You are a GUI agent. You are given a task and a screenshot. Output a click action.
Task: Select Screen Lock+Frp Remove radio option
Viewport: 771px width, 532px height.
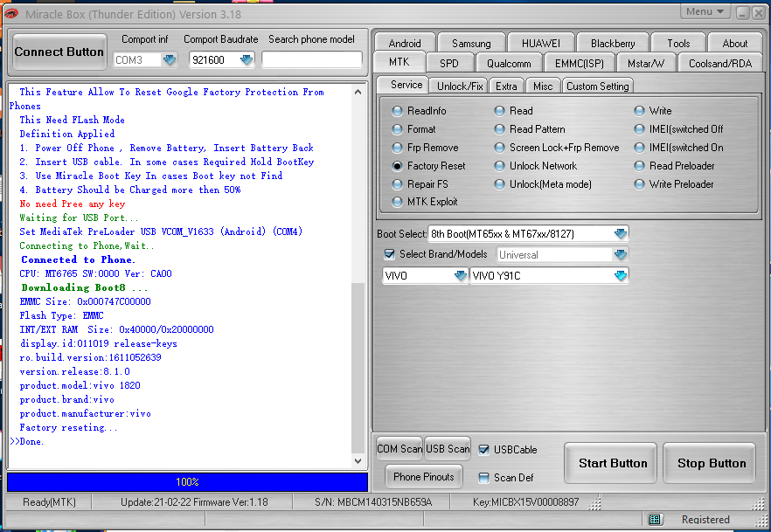click(x=500, y=148)
